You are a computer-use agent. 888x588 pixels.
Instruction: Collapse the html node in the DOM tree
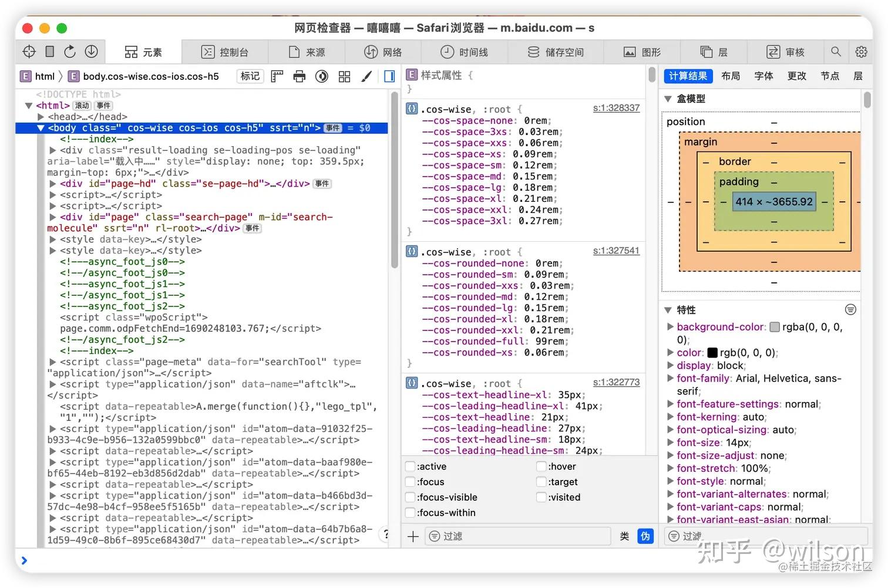tap(28, 106)
